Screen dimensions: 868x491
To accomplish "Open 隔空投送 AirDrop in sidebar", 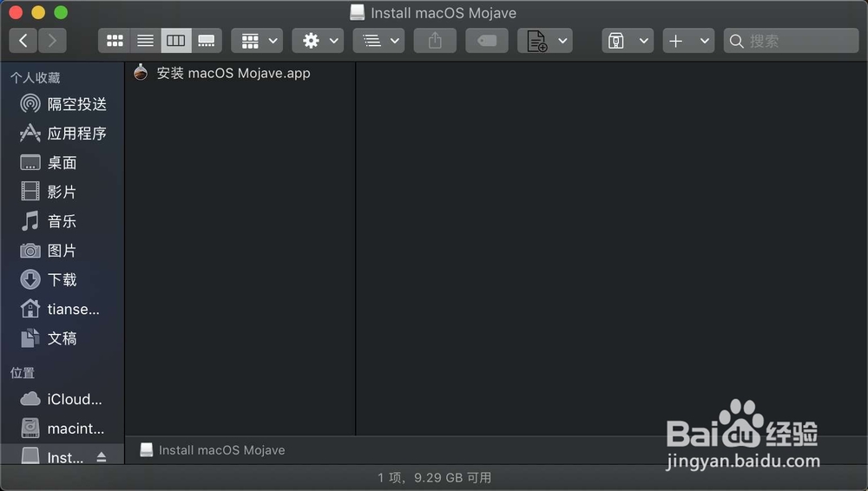I will pyautogui.click(x=62, y=104).
